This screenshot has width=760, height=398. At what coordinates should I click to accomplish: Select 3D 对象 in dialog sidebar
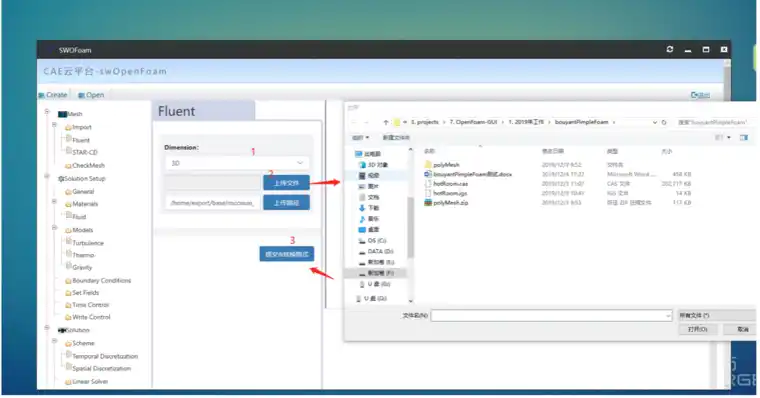373,165
